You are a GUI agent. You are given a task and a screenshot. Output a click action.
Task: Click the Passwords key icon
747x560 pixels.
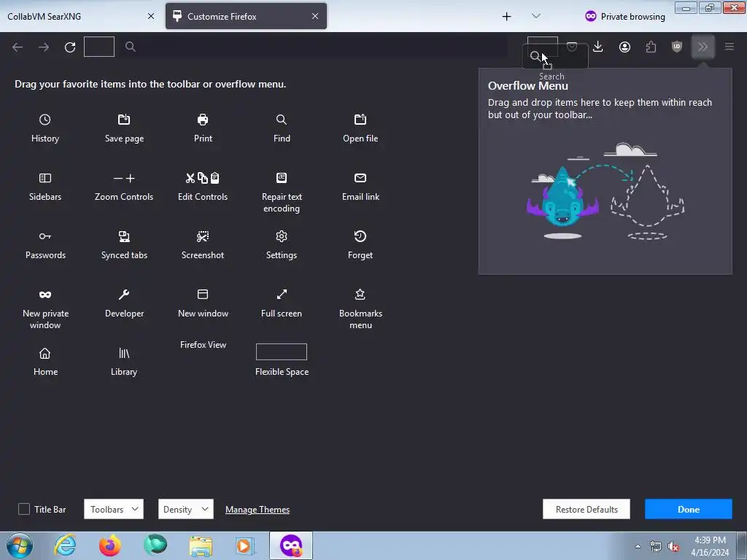[44, 236]
